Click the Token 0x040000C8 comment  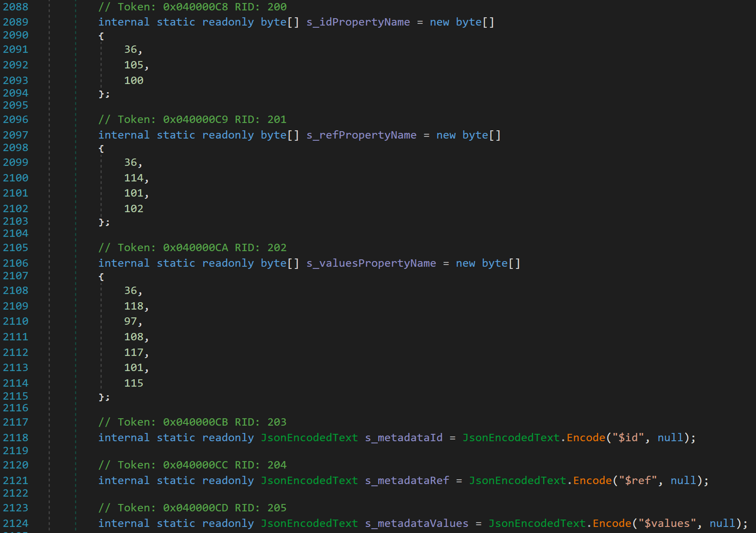[192, 7]
